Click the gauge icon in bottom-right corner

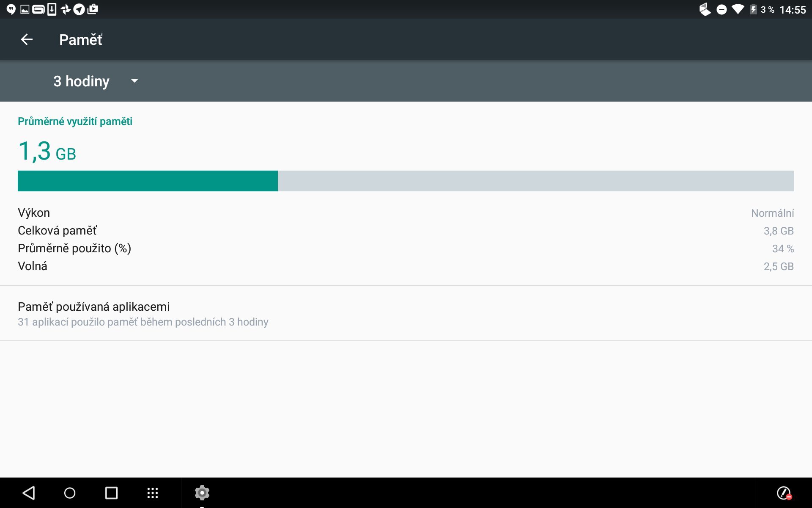tap(784, 493)
